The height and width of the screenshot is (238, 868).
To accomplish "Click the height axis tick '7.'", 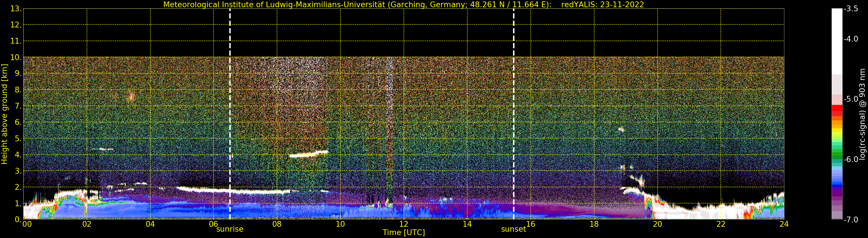I will click(18, 106).
